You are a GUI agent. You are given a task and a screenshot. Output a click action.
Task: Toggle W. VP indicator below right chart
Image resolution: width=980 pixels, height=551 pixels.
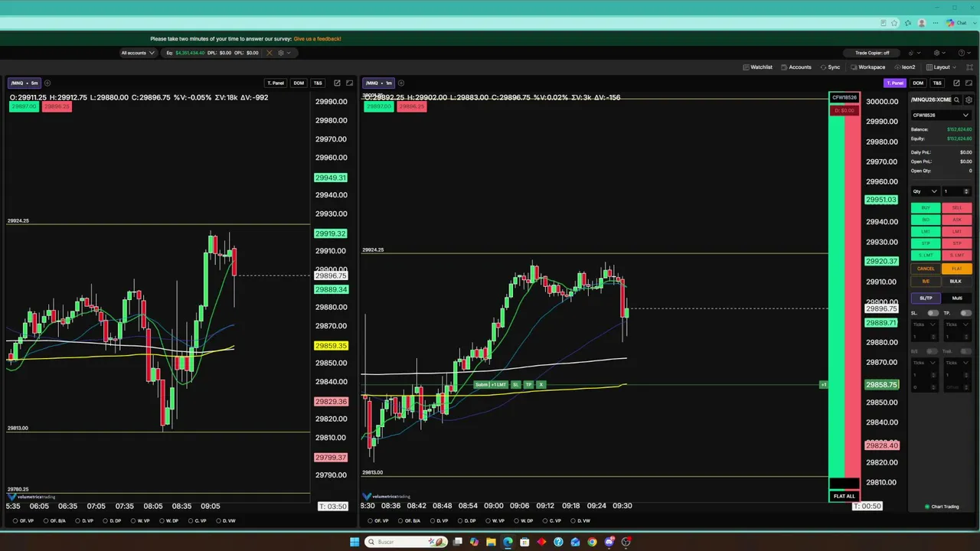click(x=494, y=520)
